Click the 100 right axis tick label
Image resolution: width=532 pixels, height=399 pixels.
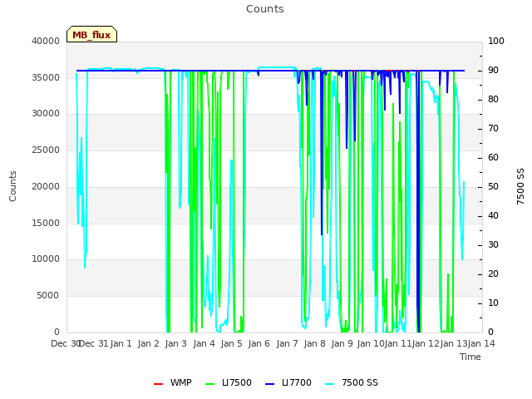click(496, 41)
